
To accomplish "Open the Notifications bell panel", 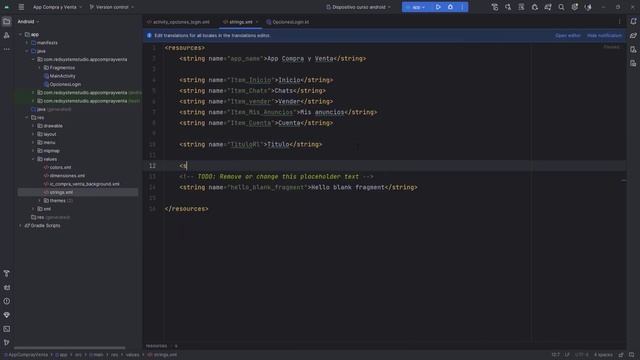I will pos(633,21).
